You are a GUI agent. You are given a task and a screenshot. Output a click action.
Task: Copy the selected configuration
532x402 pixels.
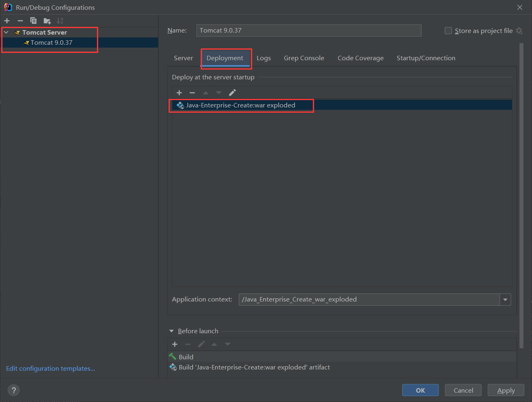pos(33,21)
